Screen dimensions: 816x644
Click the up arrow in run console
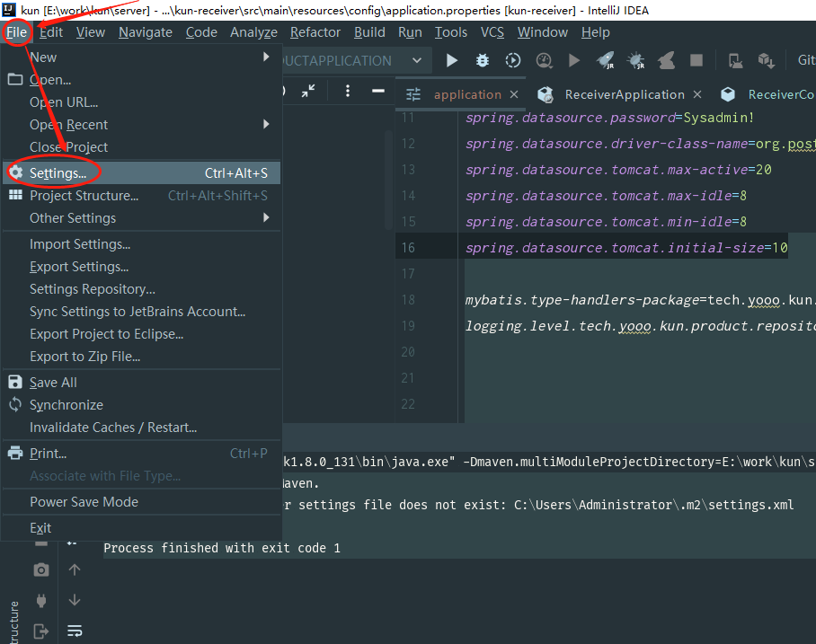tap(75, 570)
